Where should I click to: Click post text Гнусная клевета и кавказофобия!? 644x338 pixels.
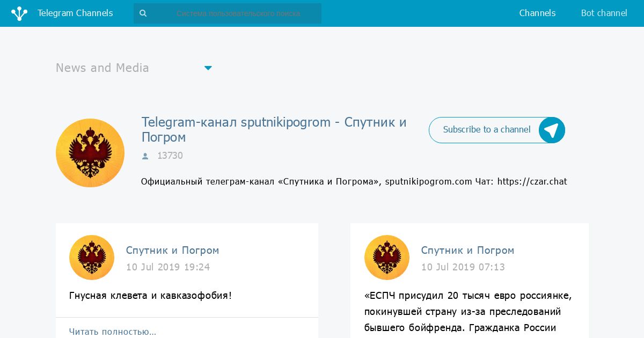[x=150, y=296]
